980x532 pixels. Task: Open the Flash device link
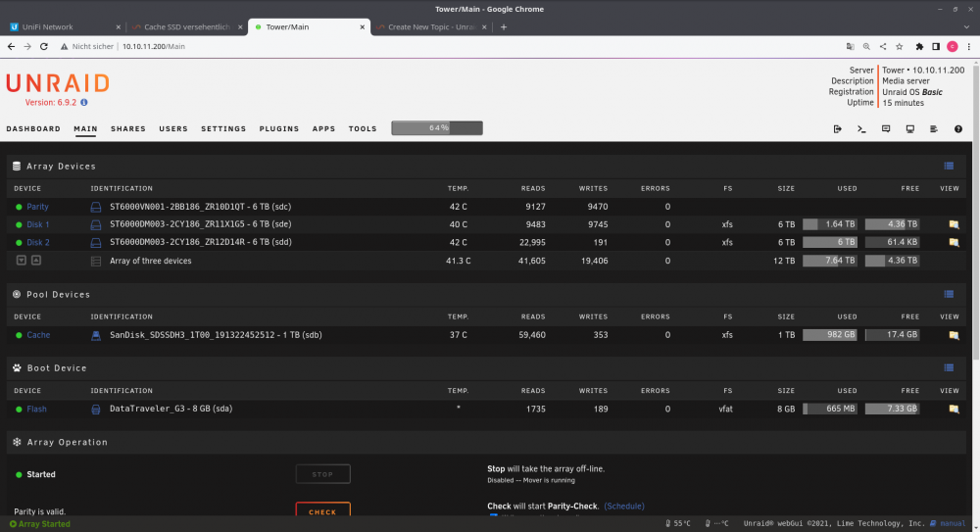(x=36, y=409)
